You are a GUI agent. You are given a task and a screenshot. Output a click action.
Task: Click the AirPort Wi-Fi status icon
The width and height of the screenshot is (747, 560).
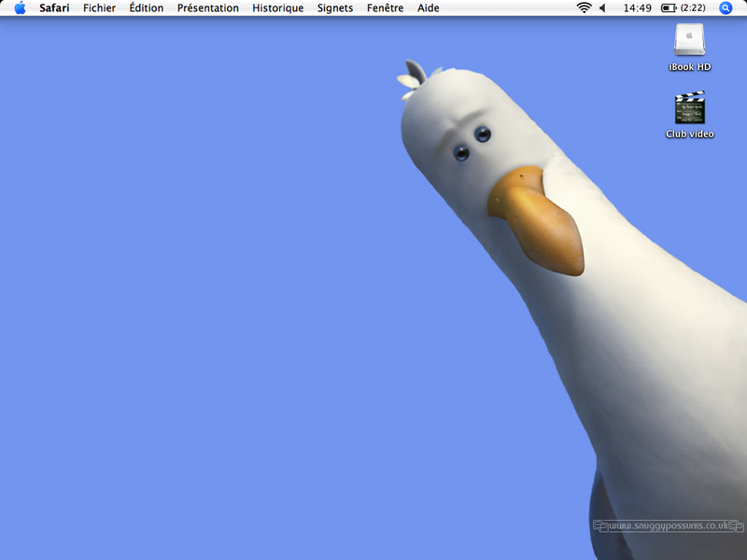click(x=585, y=7)
